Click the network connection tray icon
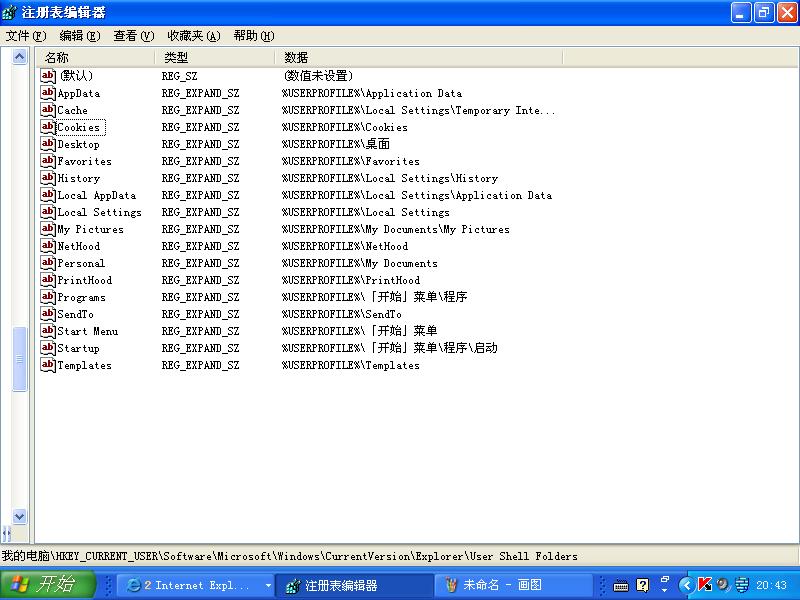 (x=741, y=585)
